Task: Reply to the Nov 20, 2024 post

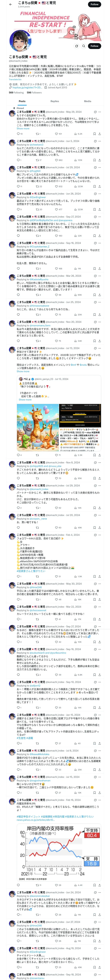Action: click(x=19, y=341)
